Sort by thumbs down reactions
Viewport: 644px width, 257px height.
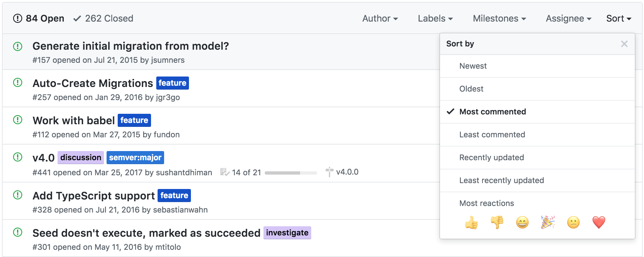(x=497, y=223)
